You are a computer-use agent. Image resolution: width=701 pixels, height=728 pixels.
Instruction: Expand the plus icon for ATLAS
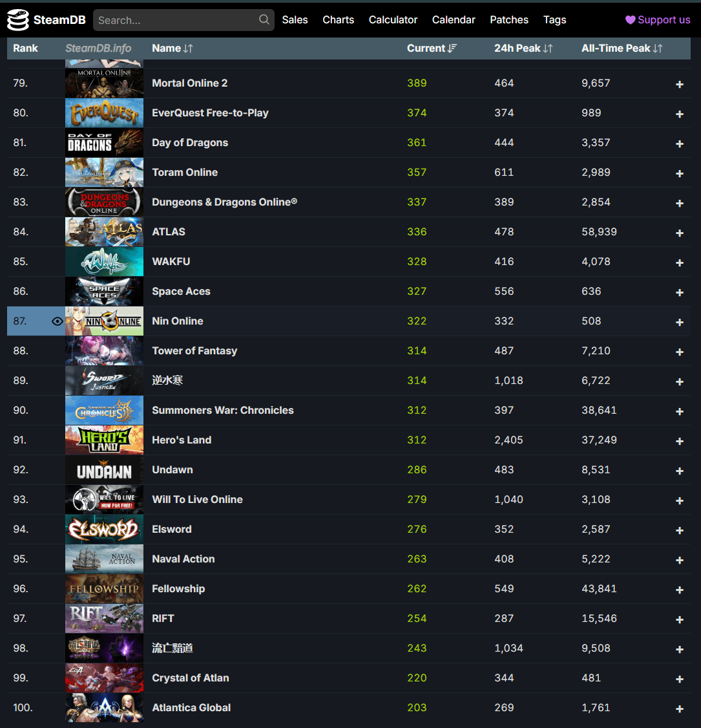pos(679,233)
